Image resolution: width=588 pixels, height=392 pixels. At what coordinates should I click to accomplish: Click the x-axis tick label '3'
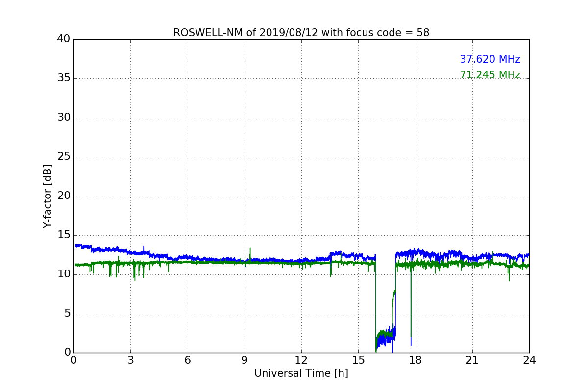[x=130, y=360]
